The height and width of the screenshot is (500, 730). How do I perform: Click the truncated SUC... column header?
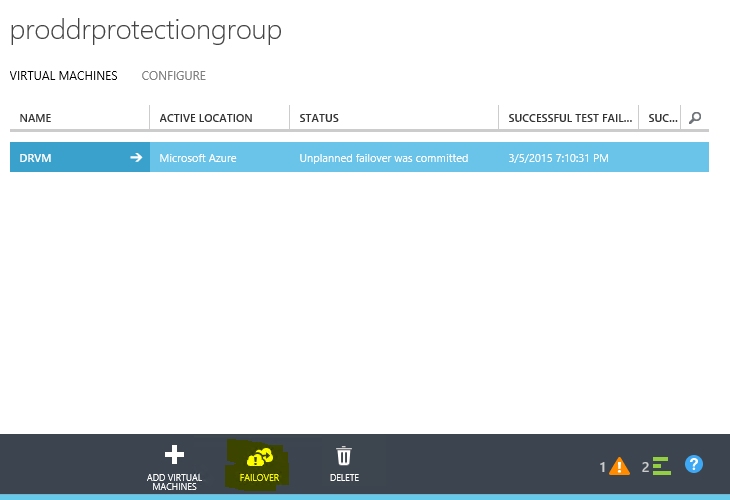coord(660,118)
